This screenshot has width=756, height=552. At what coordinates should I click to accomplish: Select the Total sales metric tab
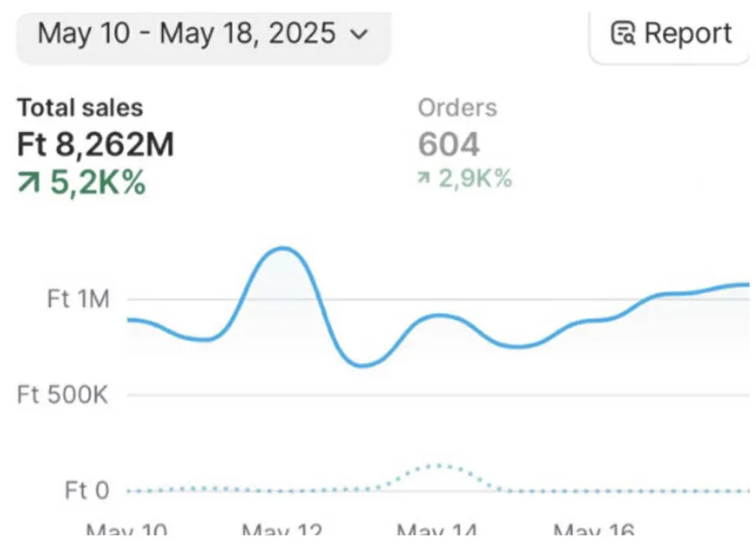(x=80, y=108)
